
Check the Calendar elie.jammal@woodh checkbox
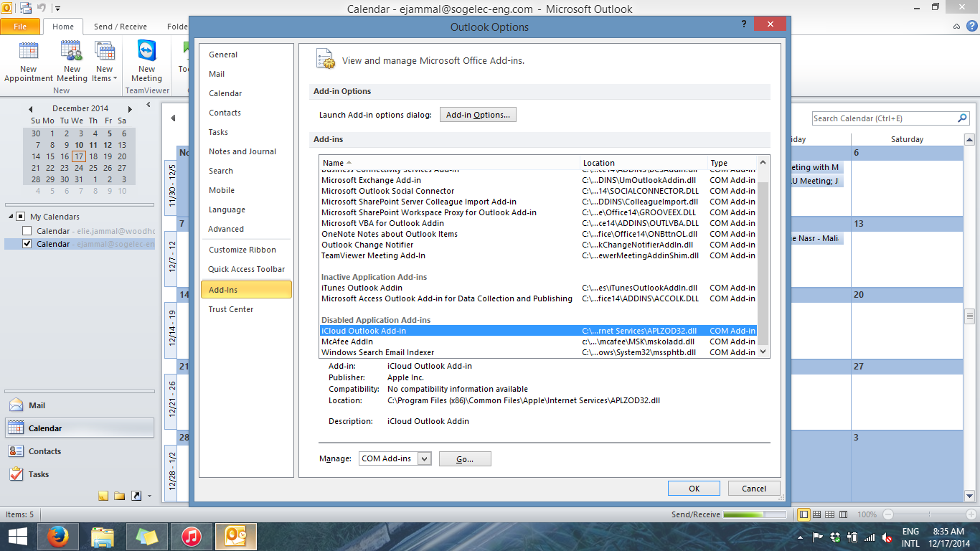coord(27,231)
